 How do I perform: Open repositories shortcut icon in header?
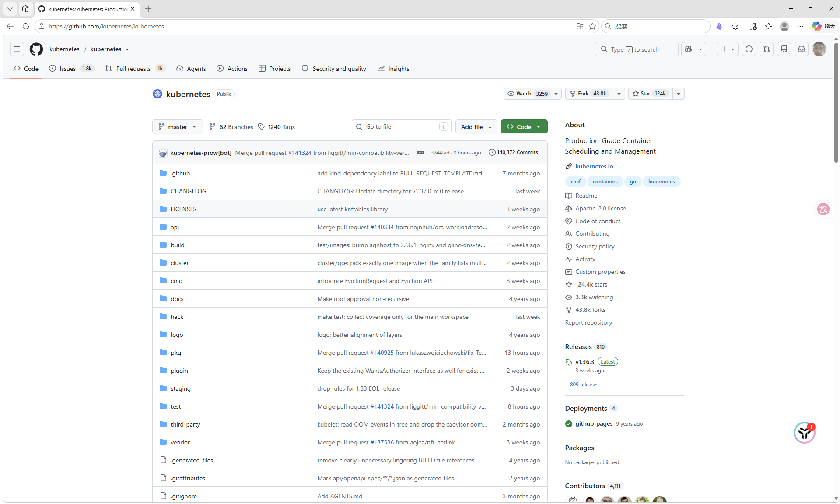point(784,49)
